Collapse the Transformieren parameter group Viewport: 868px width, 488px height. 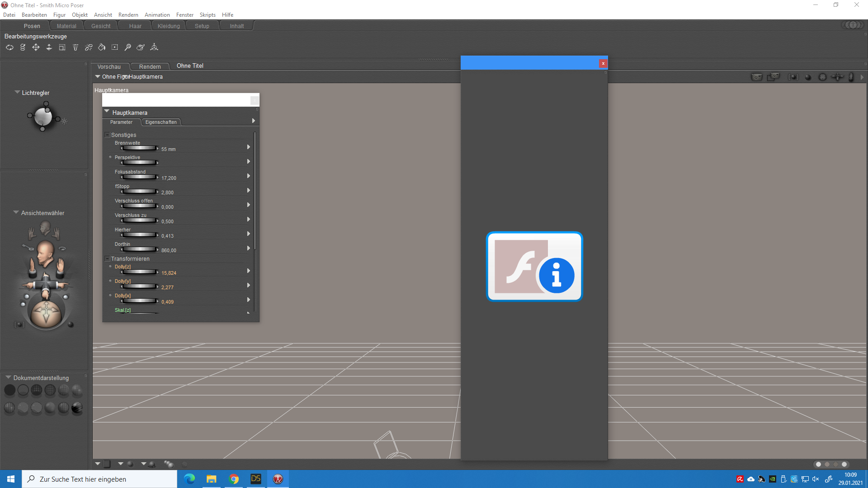[107, 259]
